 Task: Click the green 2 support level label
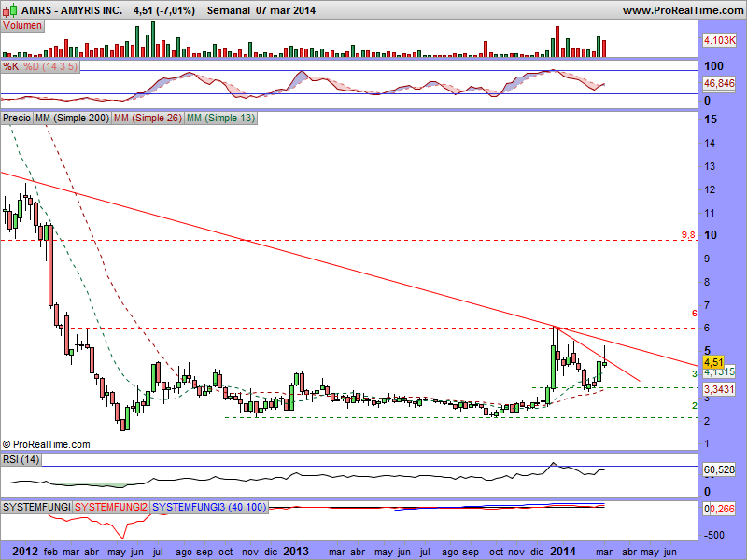[695, 406]
